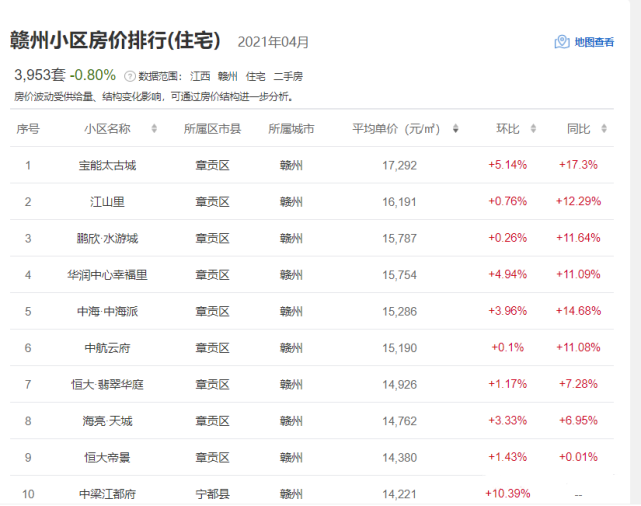This screenshot has height=506, width=641.
Task: Click 环比 value +0.76%
Action: click(508, 201)
